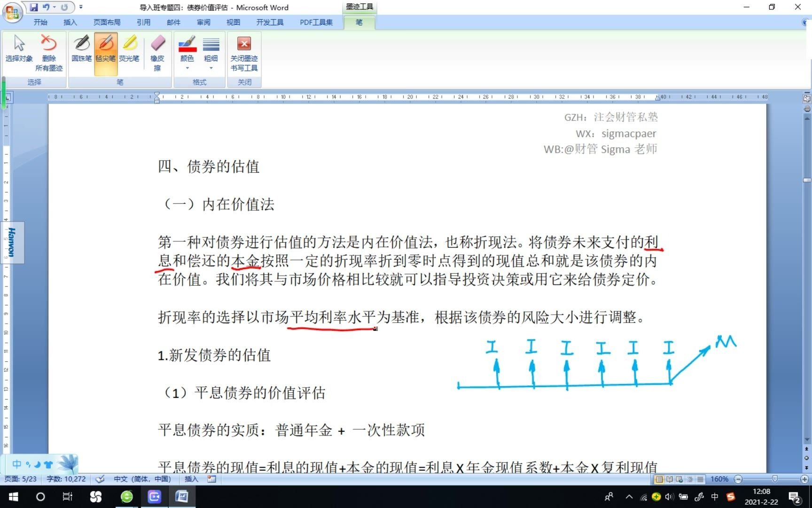Select the 笔 ink tools tab
The height and width of the screenshot is (508, 812).
click(359, 22)
